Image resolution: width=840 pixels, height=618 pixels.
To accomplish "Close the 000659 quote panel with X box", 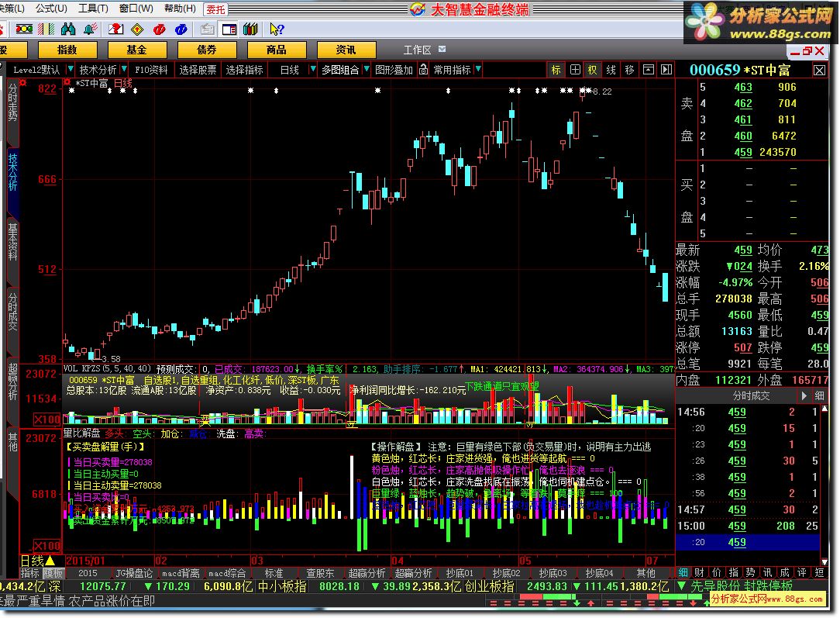I will tap(820, 71).
